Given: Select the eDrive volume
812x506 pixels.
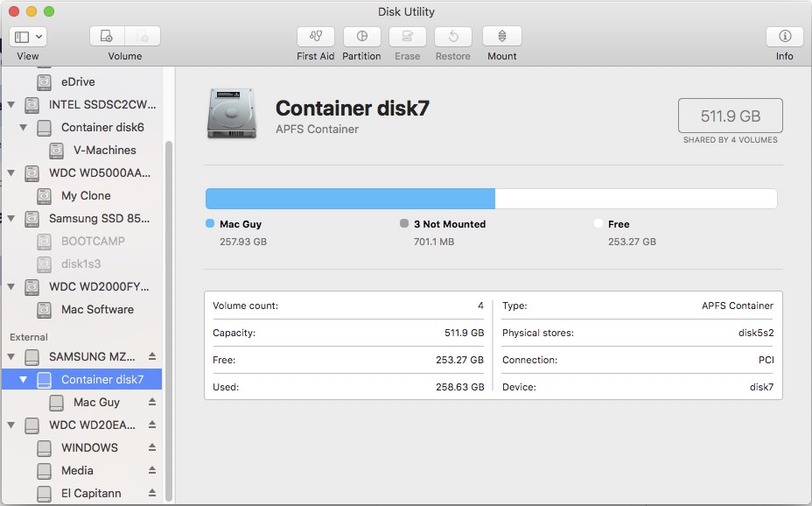Looking at the screenshot, I should (x=78, y=81).
